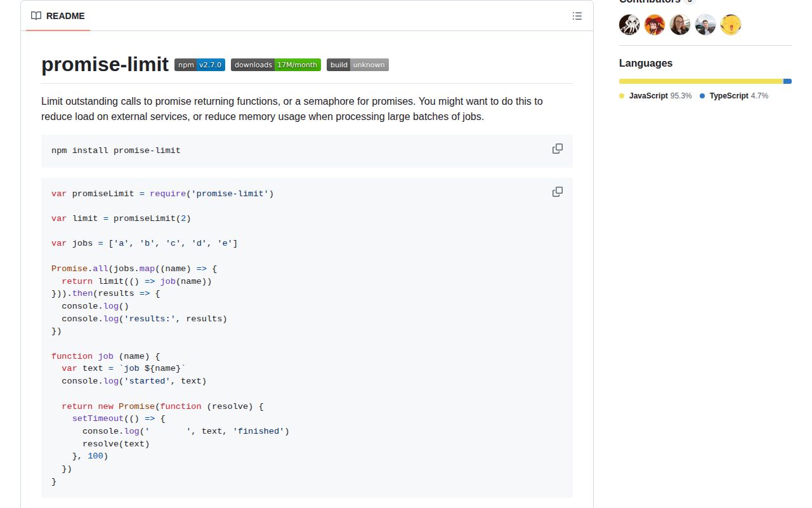Click the Languages heading

[646, 63]
